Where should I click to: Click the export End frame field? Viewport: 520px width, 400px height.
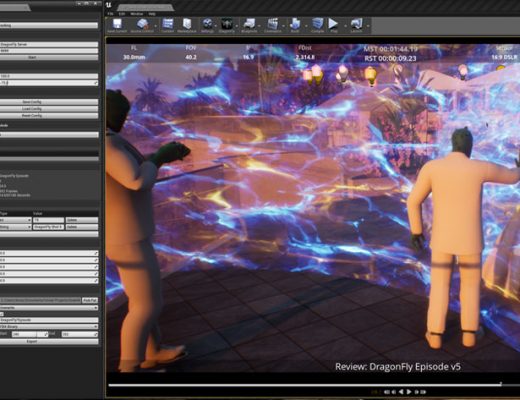point(80,334)
